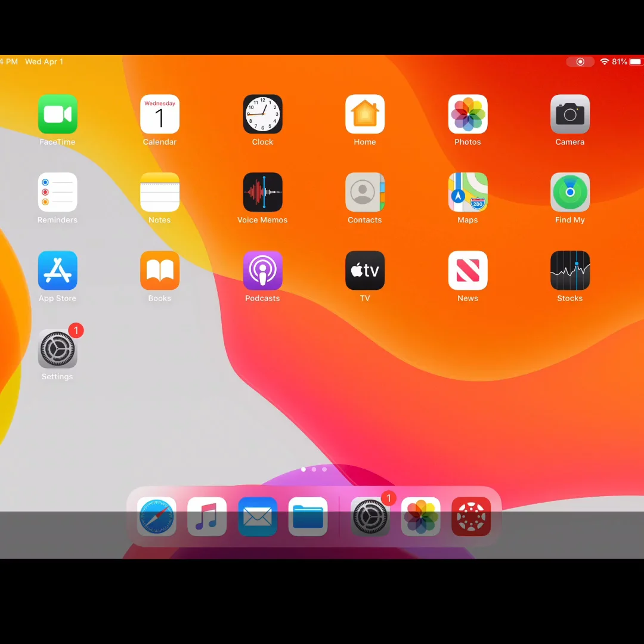Image resolution: width=644 pixels, height=644 pixels.
Task: Open the App Store
Action: (57, 271)
